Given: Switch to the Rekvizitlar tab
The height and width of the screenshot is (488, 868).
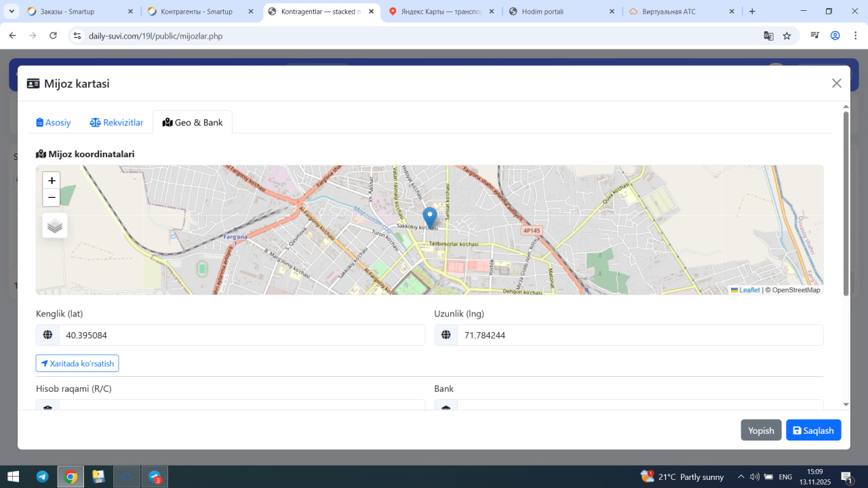Looking at the screenshot, I should (117, 123).
